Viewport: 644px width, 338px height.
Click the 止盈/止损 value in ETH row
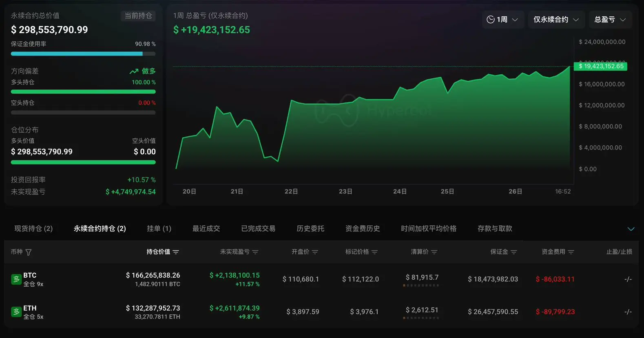click(x=628, y=312)
